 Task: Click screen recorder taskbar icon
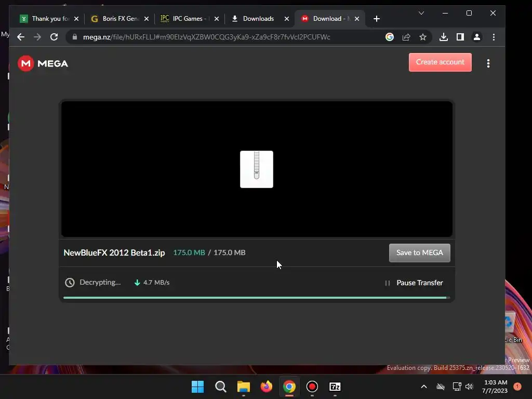point(312,387)
